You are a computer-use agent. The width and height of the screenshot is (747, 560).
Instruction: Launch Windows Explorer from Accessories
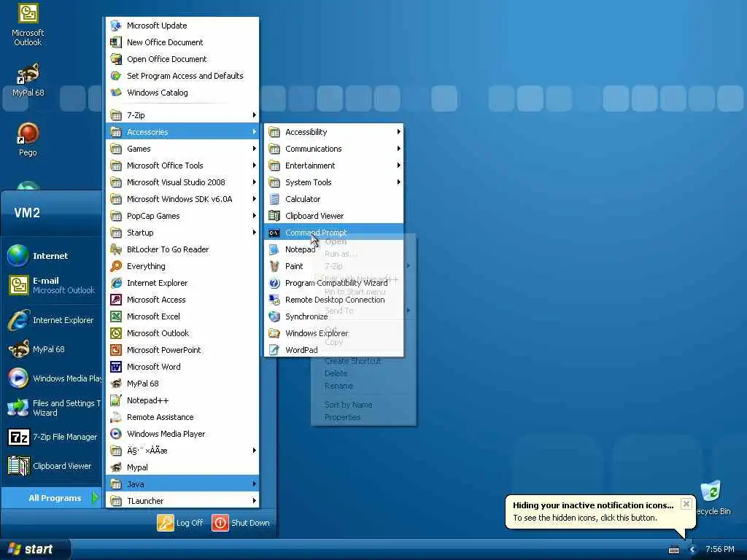point(333,332)
